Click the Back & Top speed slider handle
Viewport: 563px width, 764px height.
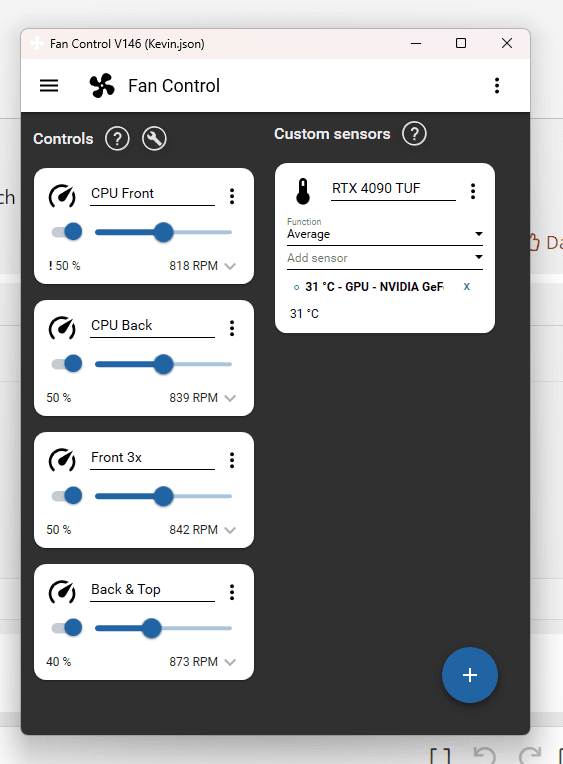tap(152, 628)
